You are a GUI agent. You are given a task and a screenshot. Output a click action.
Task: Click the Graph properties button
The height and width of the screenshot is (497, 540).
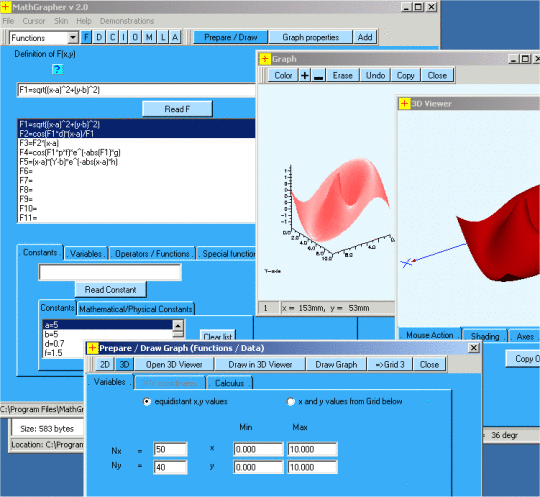click(x=311, y=37)
